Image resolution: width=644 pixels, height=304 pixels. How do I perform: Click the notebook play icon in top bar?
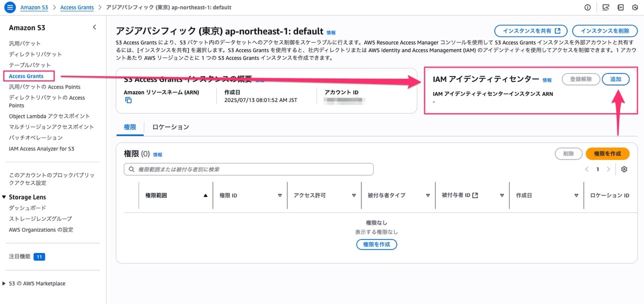tap(621, 7)
